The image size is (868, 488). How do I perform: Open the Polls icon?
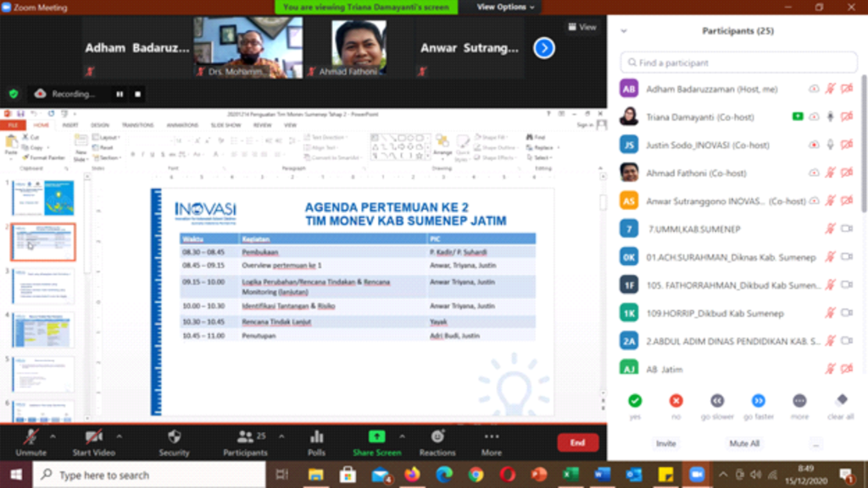pos(317,437)
